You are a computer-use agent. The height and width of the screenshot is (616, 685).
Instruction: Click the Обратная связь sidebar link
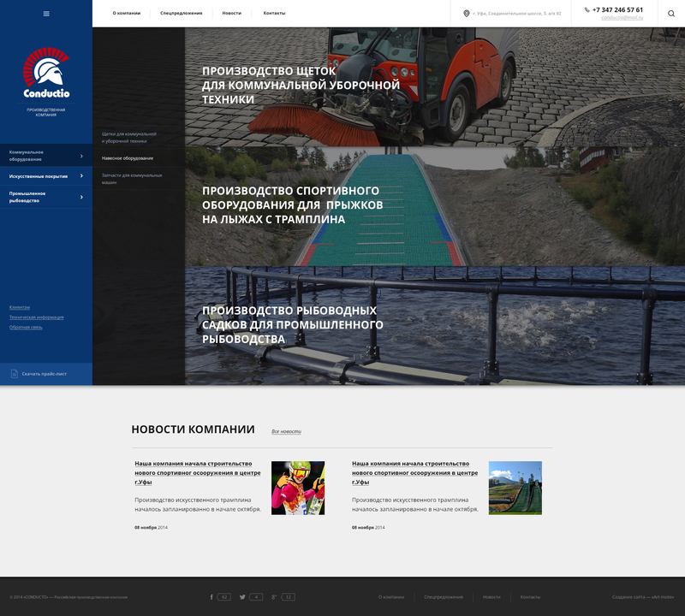(26, 327)
